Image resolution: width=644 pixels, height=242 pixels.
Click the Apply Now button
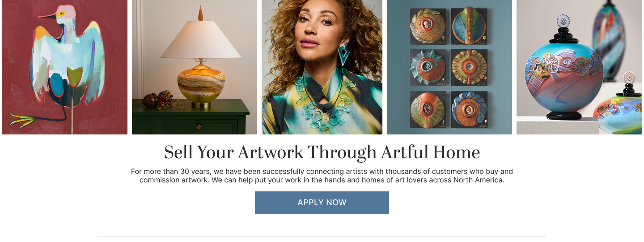tap(322, 203)
